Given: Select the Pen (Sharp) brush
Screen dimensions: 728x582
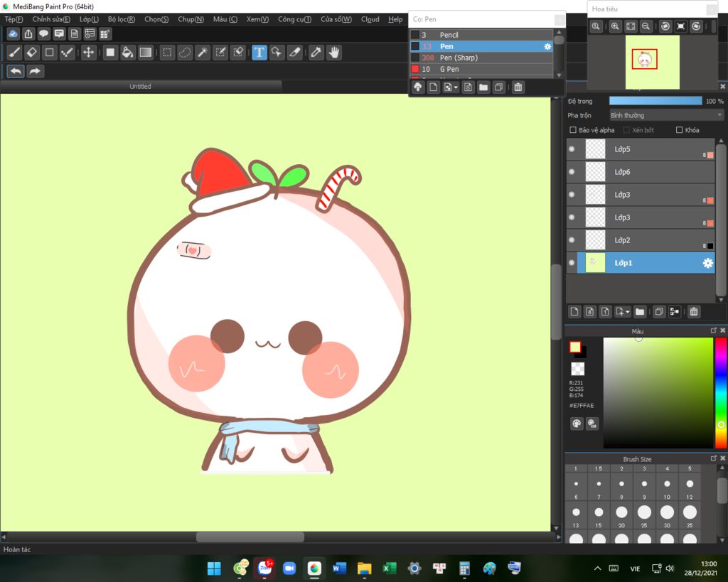Looking at the screenshot, I should coord(481,58).
